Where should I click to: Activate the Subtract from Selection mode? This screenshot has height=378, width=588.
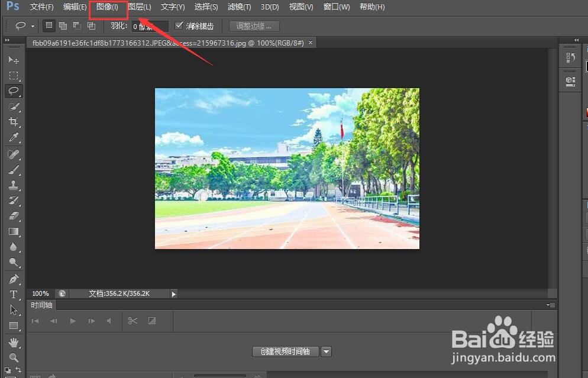coord(77,25)
